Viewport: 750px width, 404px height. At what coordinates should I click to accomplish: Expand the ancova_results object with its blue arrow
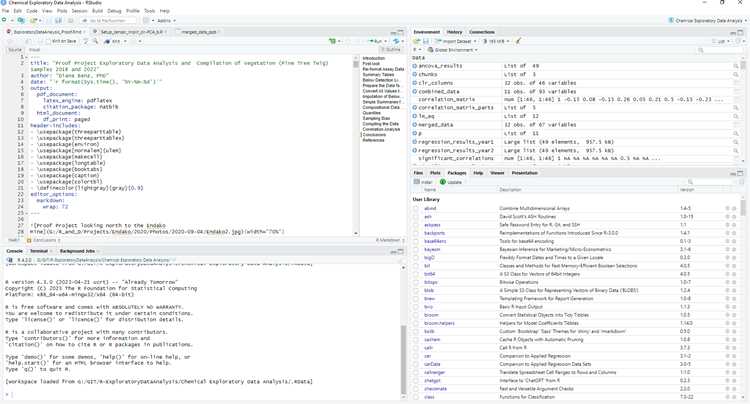[415, 66]
